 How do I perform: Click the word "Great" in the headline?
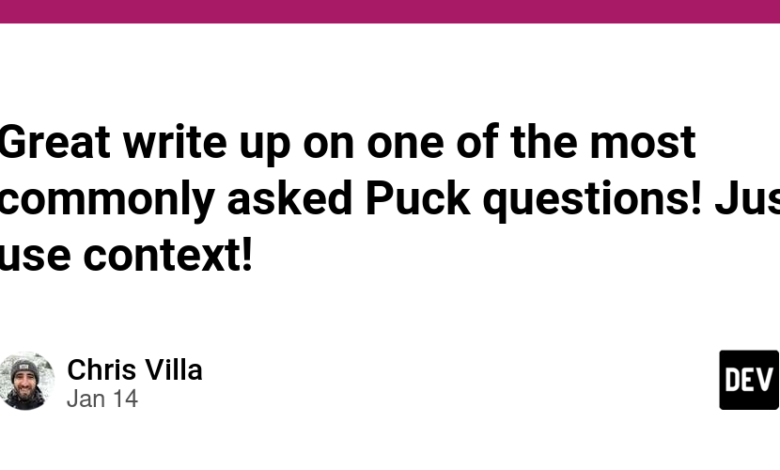click(55, 143)
